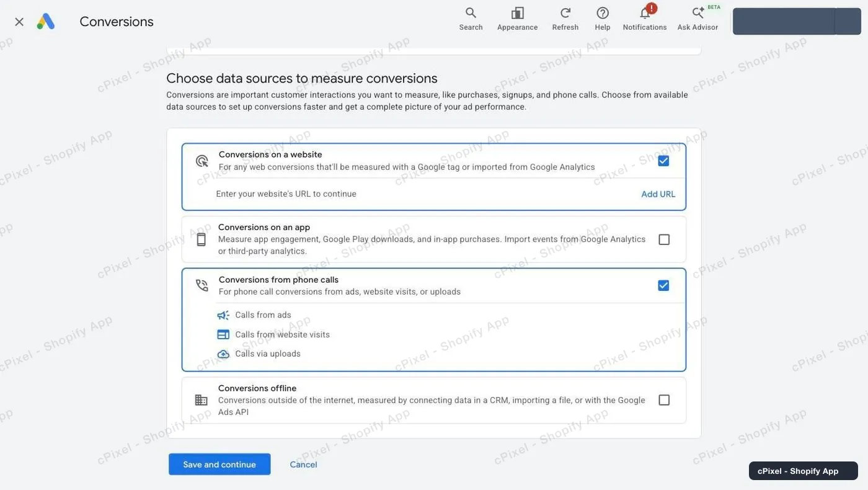View Notifications bell alerts
Viewport: 868px width, 490px height.
[645, 19]
